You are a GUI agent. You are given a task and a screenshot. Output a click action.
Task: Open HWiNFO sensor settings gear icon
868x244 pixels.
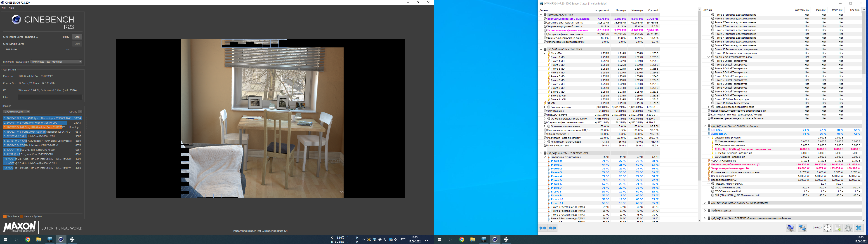point(848,228)
